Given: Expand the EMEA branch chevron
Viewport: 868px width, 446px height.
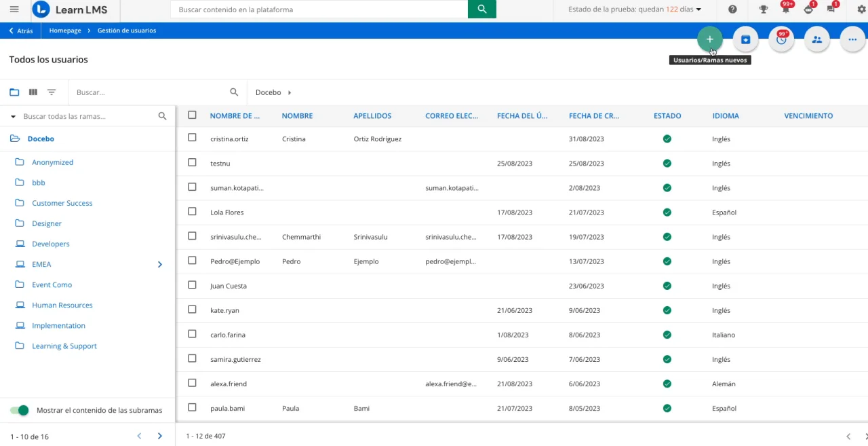Looking at the screenshot, I should 160,265.
